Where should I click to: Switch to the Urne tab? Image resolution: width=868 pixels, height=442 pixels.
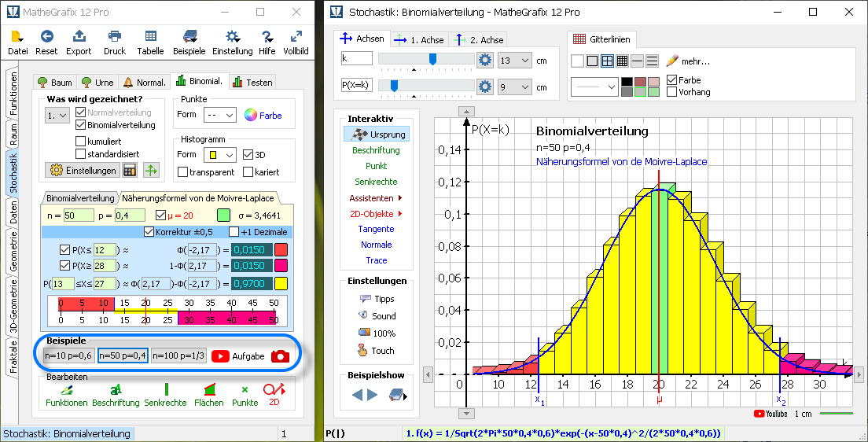(97, 82)
